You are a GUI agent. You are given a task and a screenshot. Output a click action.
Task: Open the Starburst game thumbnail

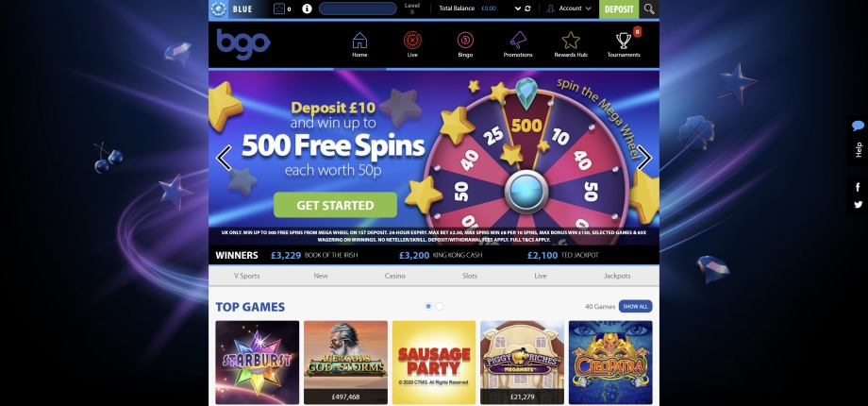(x=257, y=363)
